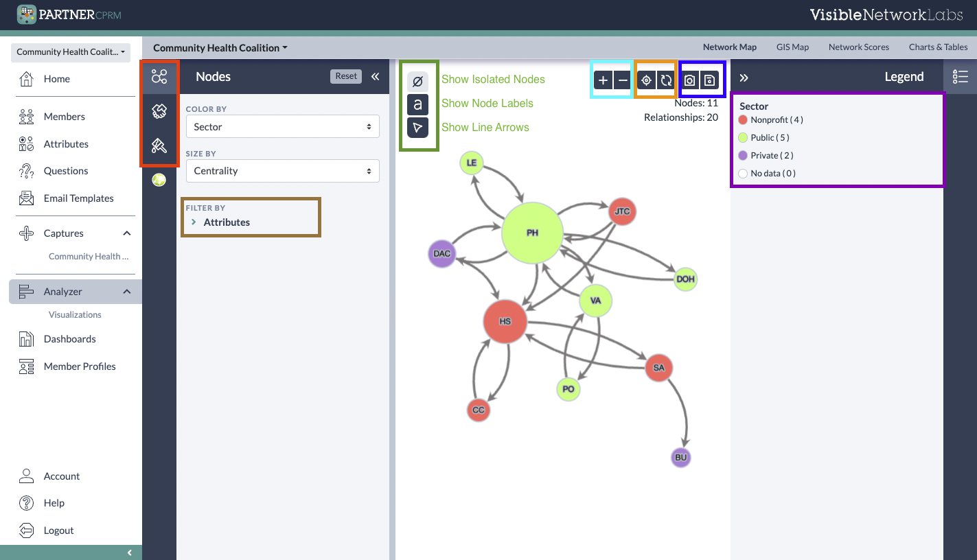
Task: Save the map with the save icon
Action: coord(709,80)
